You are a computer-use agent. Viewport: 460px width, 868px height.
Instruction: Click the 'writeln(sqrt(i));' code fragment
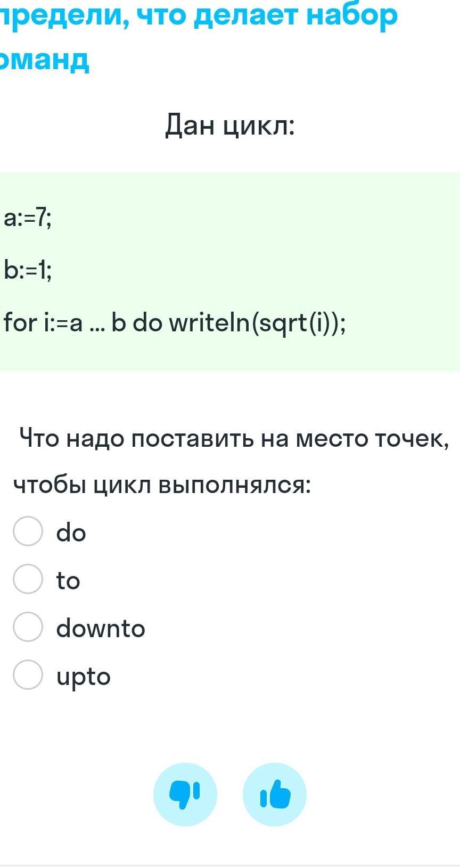coord(257,323)
